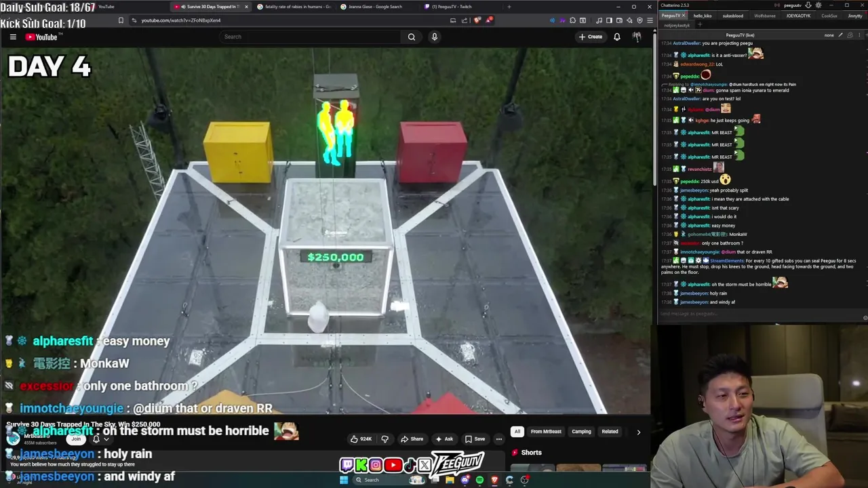Image resolution: width=868 pixels, height=488 pixels.
Task: Open the YouTube hamburger guide menu
Action: click(x=13, y=37)
